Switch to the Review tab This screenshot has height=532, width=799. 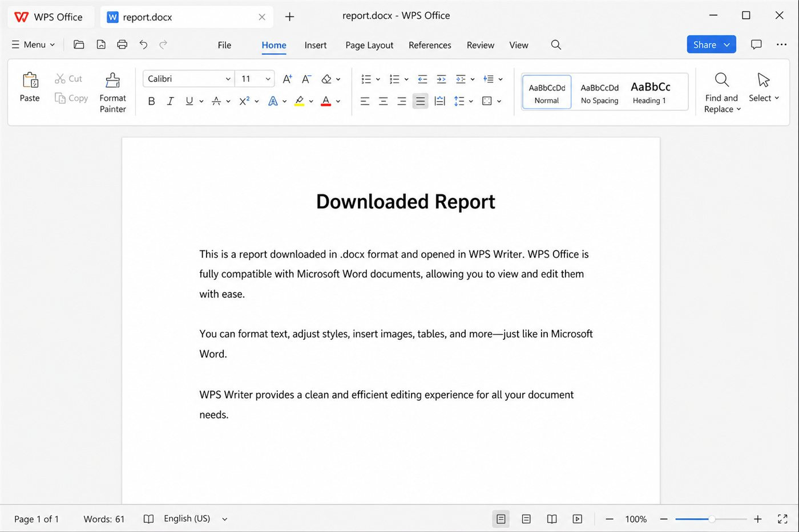(x=481, y=45)
